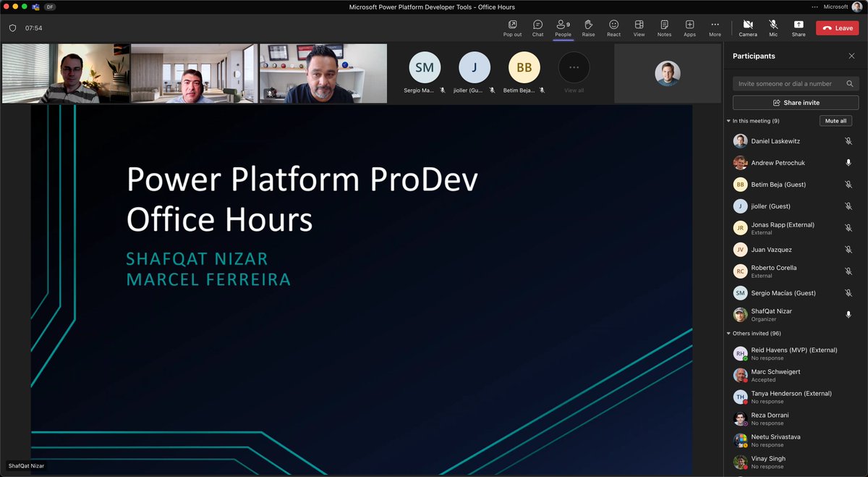Viewport: 868px width, 477px height.
Task: Select Vinay Singh invitee
Action: click(x=795, y=462)
